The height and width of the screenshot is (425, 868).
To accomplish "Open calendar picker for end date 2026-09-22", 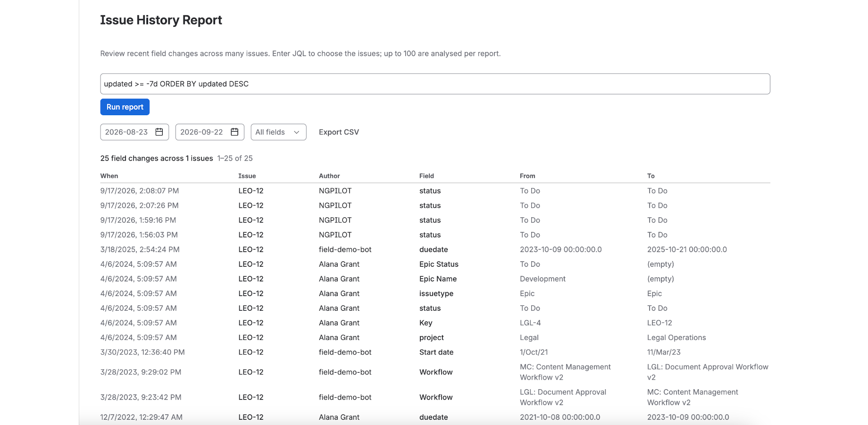I will click(x=234, y=132).
